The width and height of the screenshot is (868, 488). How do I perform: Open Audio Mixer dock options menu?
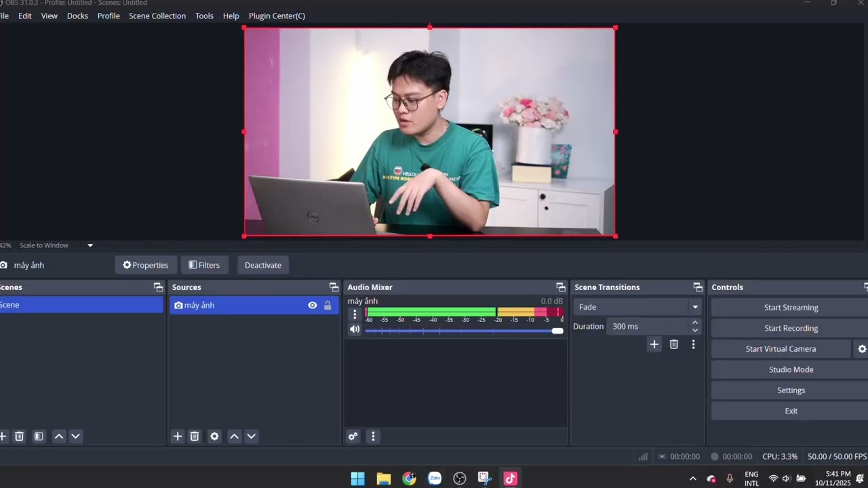tap(373, 436)
